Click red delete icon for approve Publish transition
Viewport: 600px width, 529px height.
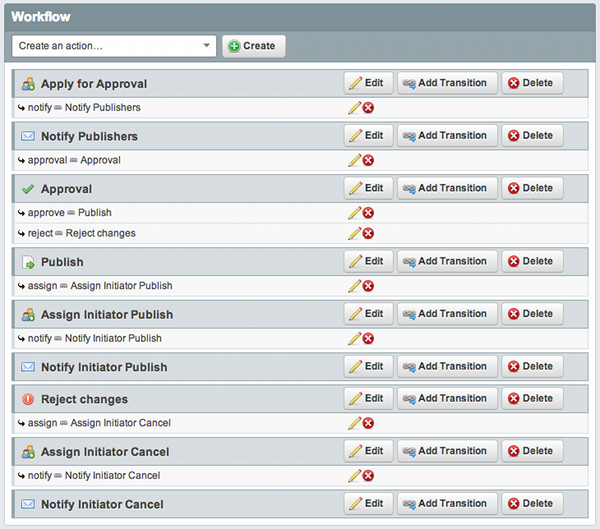368,212
